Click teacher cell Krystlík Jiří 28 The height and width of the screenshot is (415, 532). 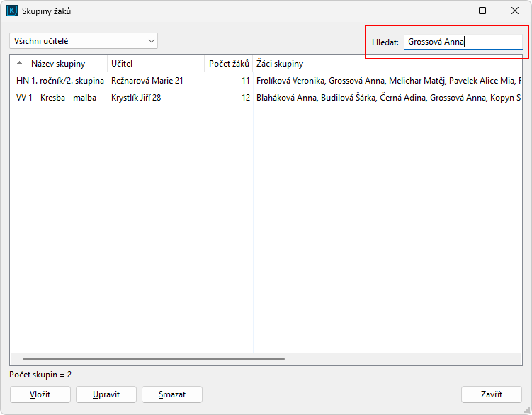tap(136, 98)
